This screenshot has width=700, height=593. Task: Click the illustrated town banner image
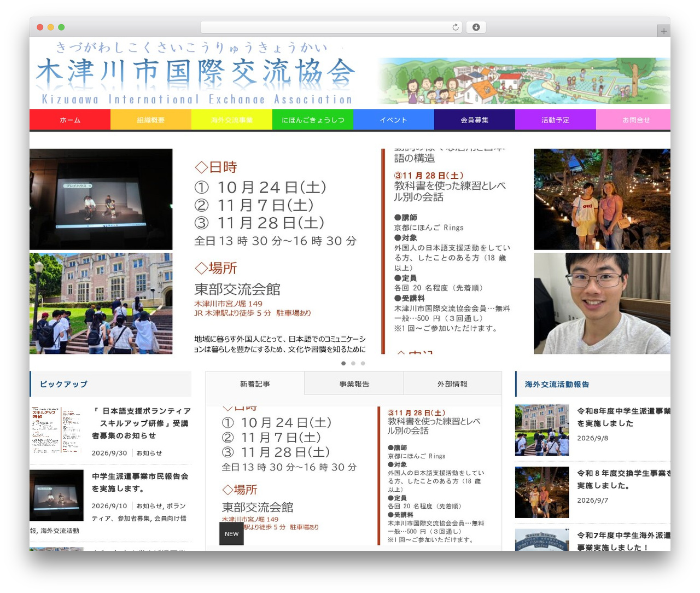[524, 81]
